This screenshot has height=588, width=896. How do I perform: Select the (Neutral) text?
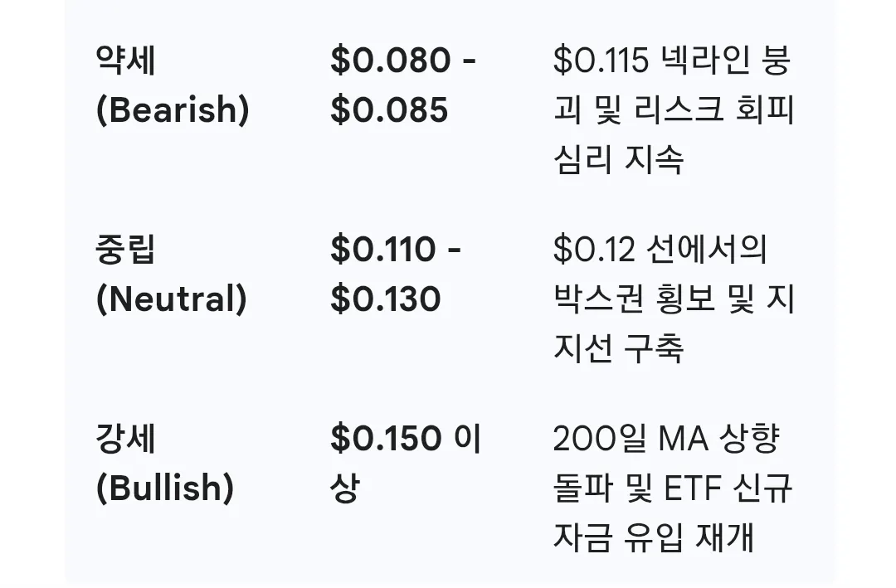(x=172, y=299)
